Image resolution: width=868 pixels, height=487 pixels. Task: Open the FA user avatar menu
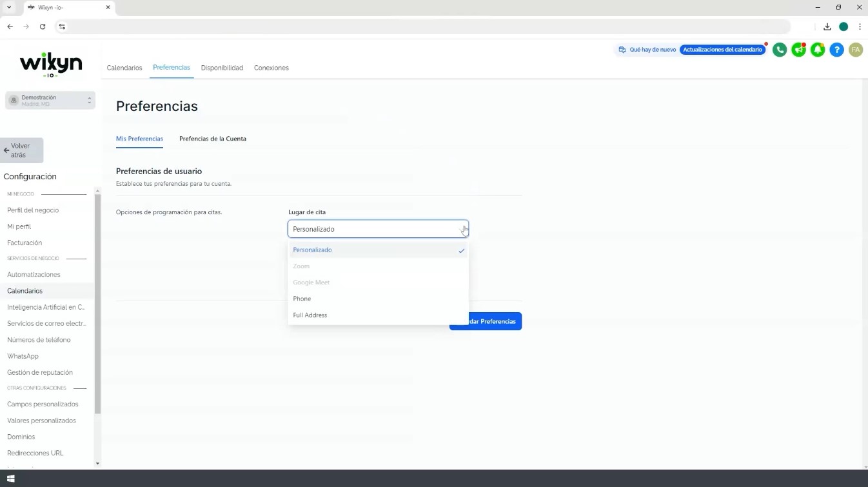pyautogui.click(x=856, y=50)
